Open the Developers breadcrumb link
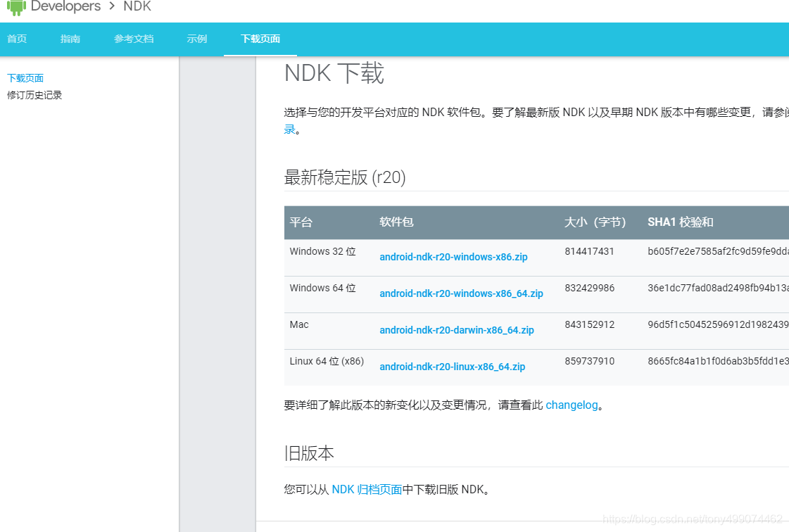Screen dimensions: 789x532 tap(65, 6)
